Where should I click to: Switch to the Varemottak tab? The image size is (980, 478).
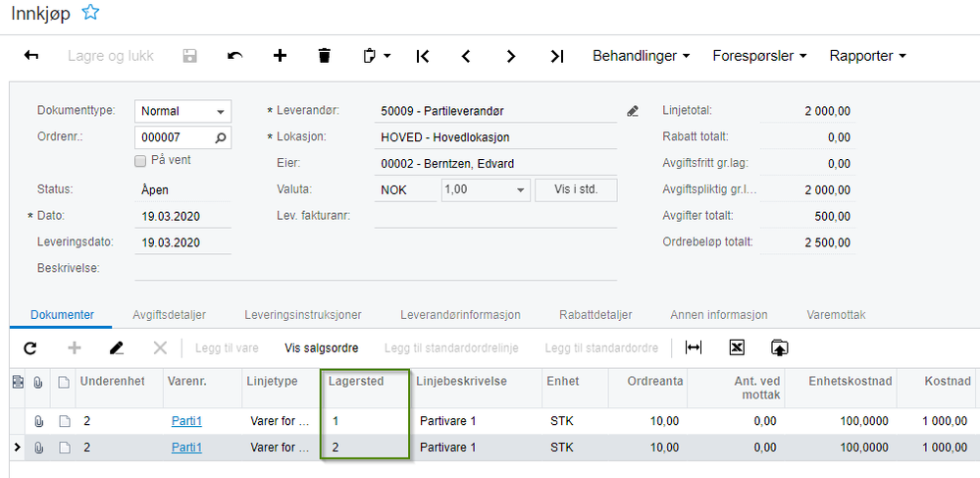point(836,315)
